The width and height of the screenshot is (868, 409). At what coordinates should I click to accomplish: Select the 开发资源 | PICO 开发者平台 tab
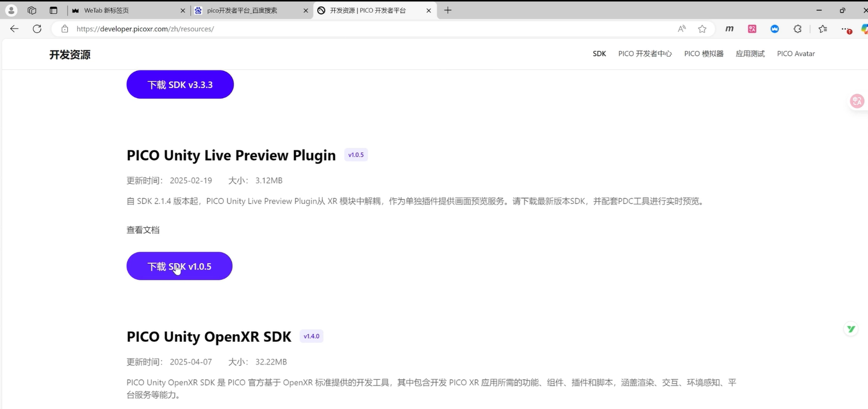(374, 10)
